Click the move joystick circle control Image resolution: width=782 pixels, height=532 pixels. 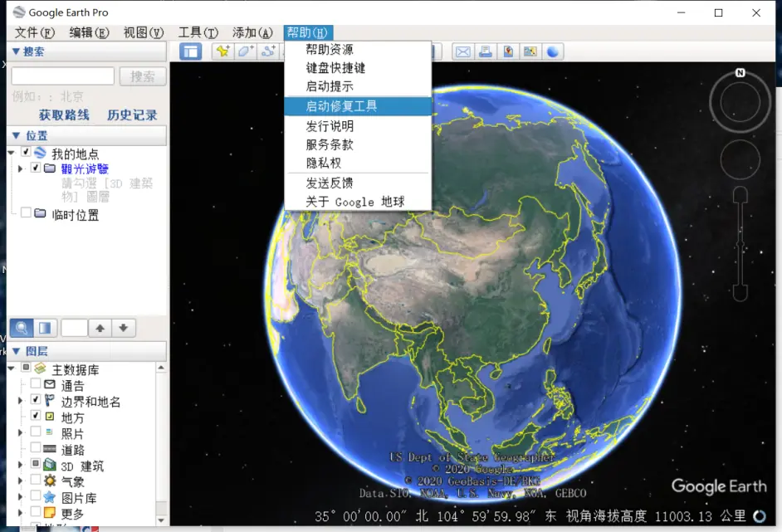tap(740, 159)
